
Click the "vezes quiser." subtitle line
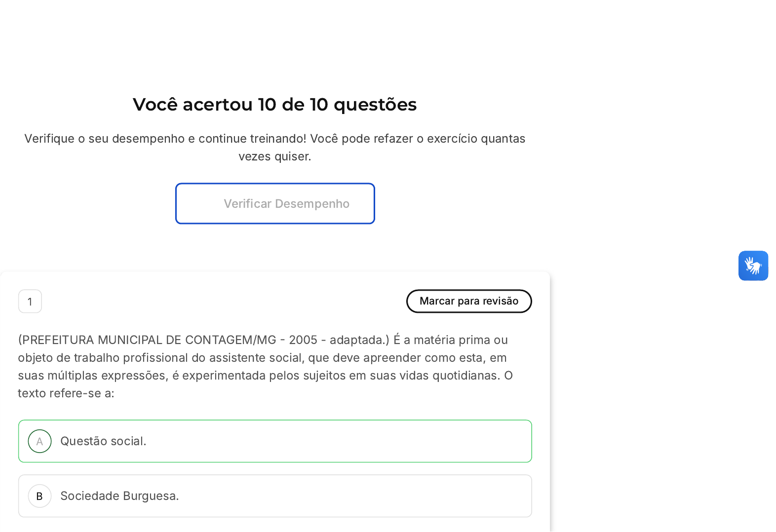[274, 156]
